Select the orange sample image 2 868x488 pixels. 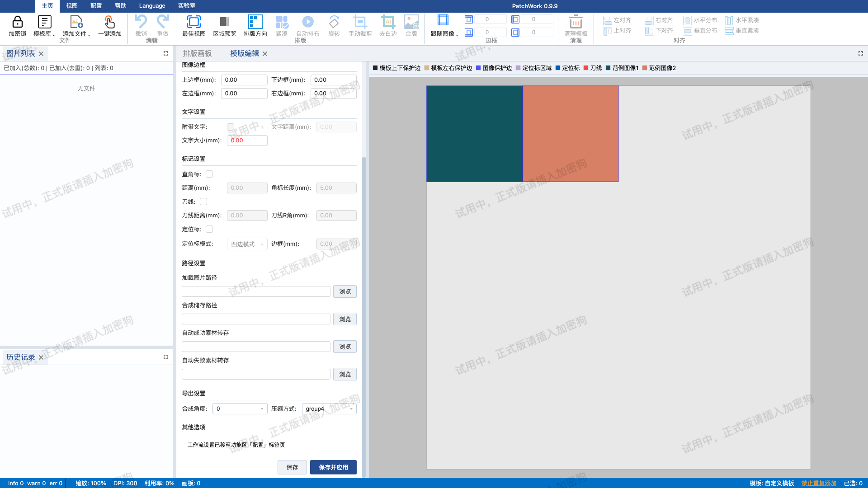[x=571, y=134]
